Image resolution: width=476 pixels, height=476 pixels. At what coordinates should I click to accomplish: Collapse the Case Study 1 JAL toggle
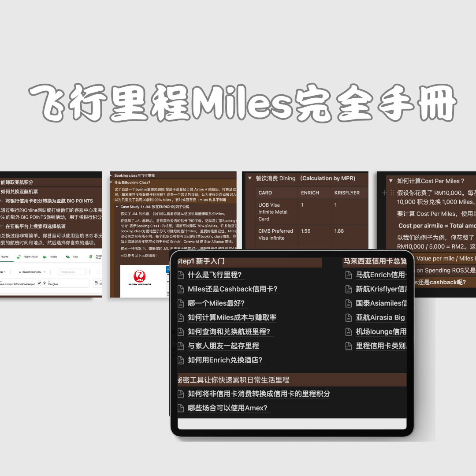tap(117, 207)
